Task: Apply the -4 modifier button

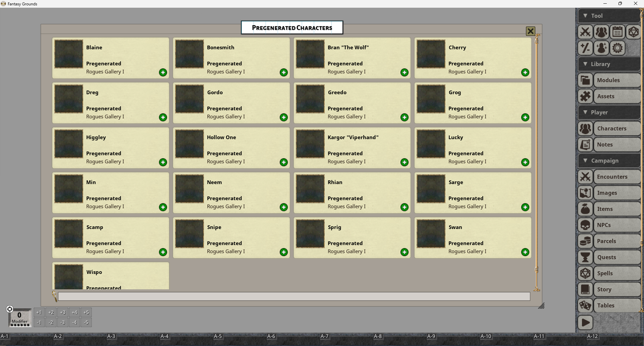Action: pyautogui.click(x=74, y=323)
